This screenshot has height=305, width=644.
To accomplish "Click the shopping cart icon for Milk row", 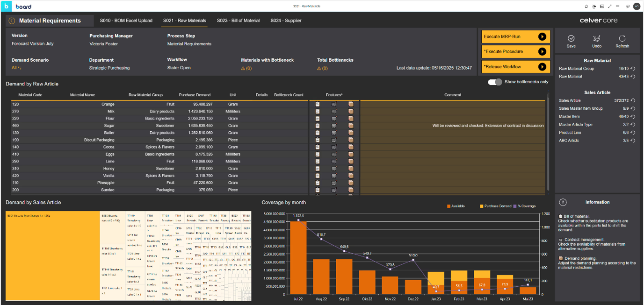I will pos(334,112).
